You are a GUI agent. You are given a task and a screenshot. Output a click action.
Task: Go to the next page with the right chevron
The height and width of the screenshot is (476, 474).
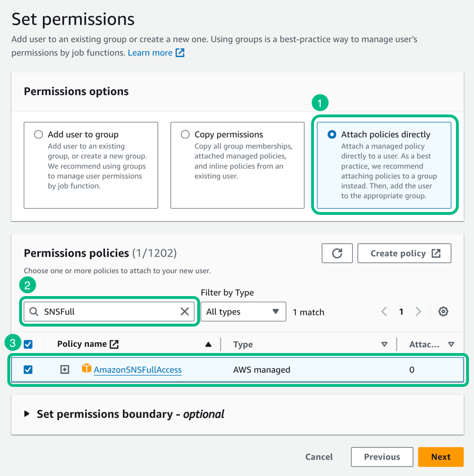[x=418, y=311]
